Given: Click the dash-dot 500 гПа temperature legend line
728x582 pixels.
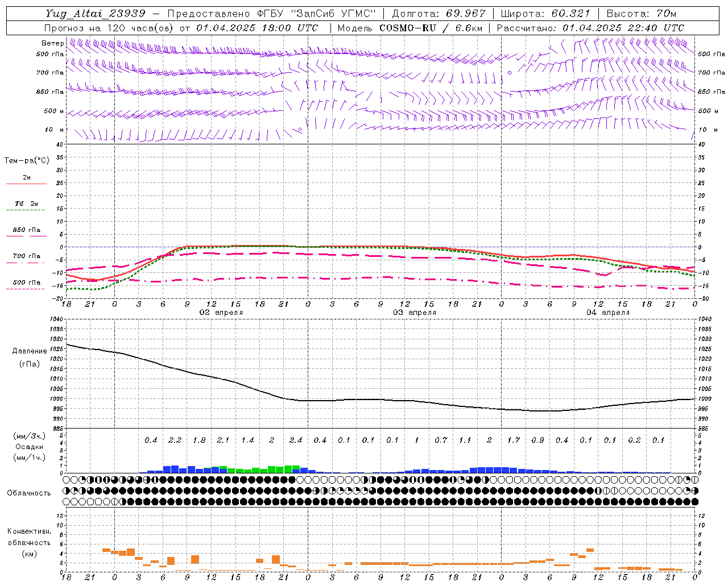Looking at the screenshot, I should tap(26, 289).
